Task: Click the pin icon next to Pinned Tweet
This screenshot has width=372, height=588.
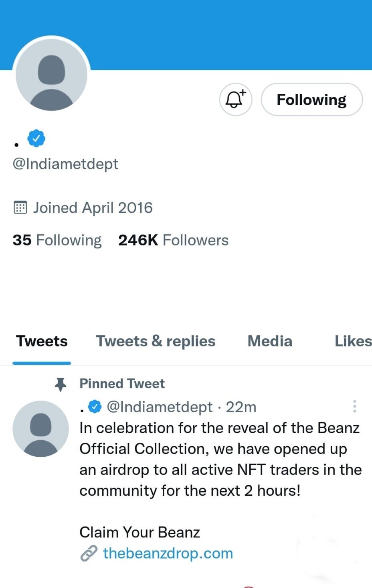Action: (x=61, y=384)
